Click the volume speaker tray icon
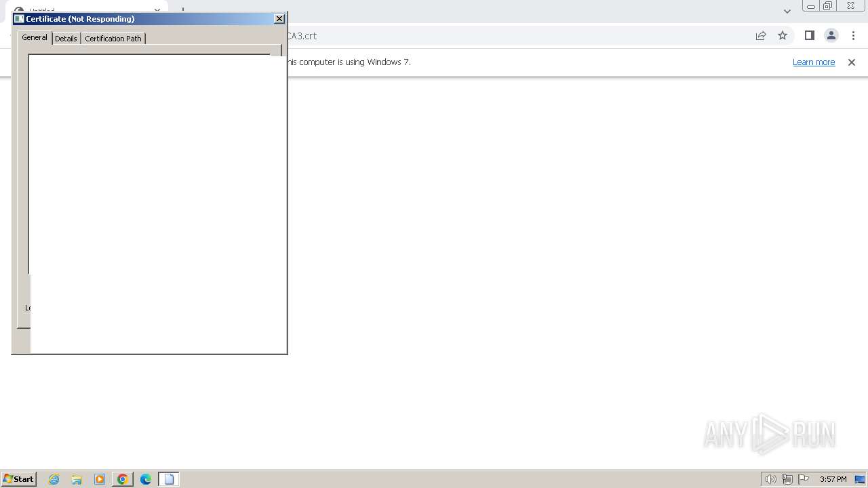868x488 pixels. coord(770,479)
